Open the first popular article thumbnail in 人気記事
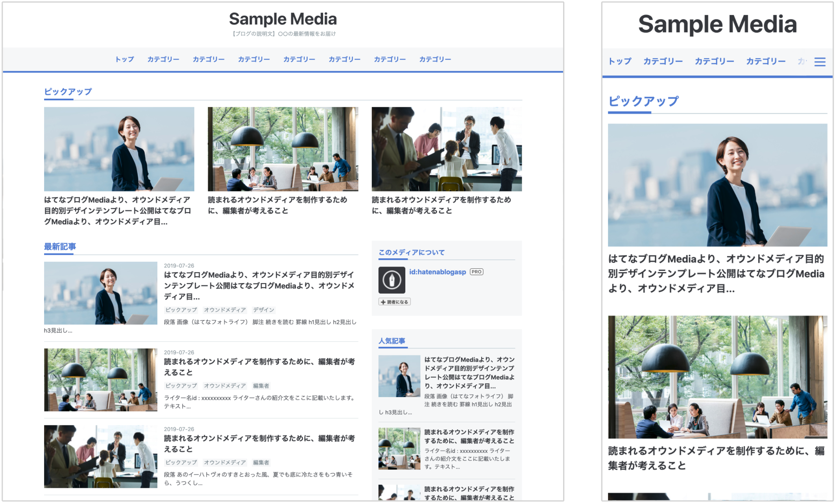Image resolution: width=835 pixels, height=504 pixels. point(399,376)
